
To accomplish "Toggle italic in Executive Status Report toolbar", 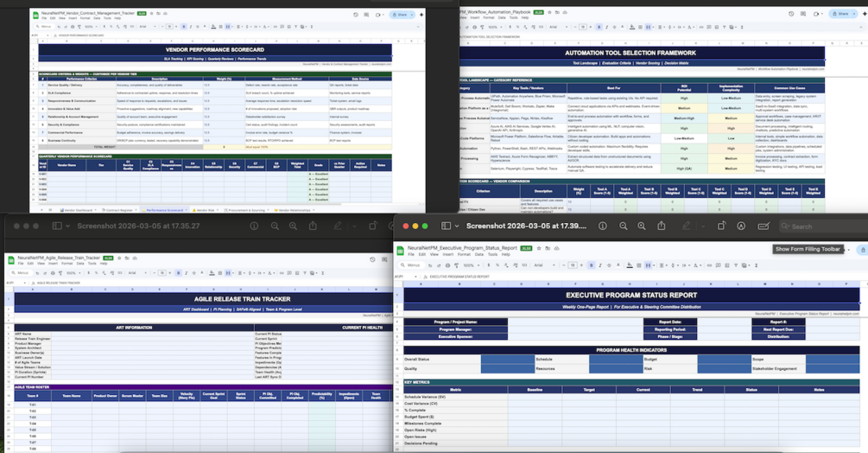I will coord(600,265).
